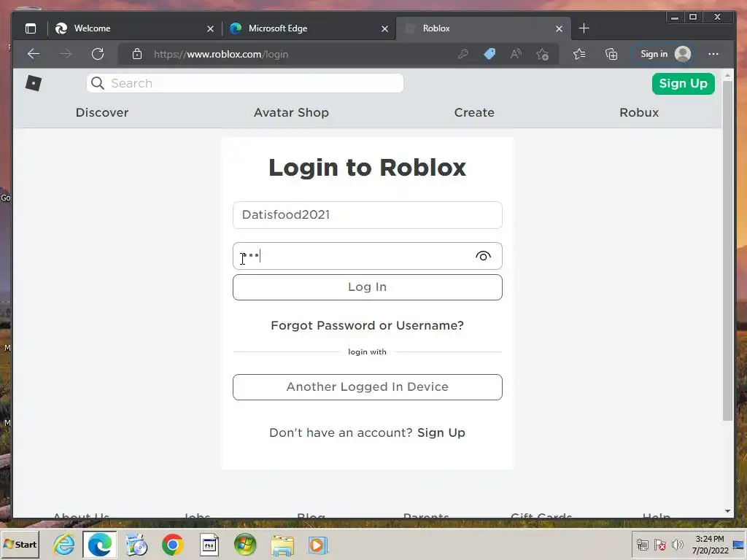Click the Log In button
Viewport: 747px width, 560px height.
[368, 287]
